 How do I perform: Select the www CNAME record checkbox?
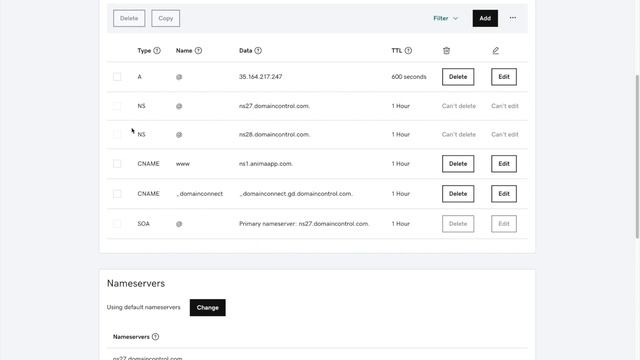[x=117, y=164]
